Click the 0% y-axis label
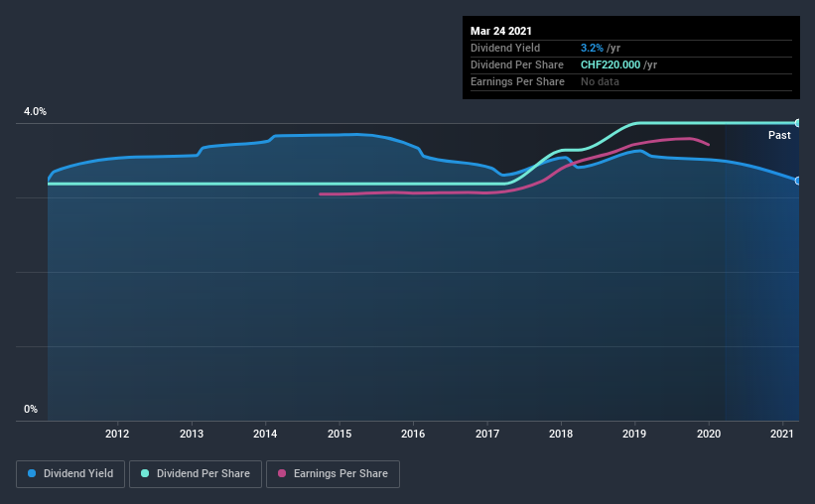The height and width of the screenshot is (504, 815). pyautogui.click(x=31, y=410)
